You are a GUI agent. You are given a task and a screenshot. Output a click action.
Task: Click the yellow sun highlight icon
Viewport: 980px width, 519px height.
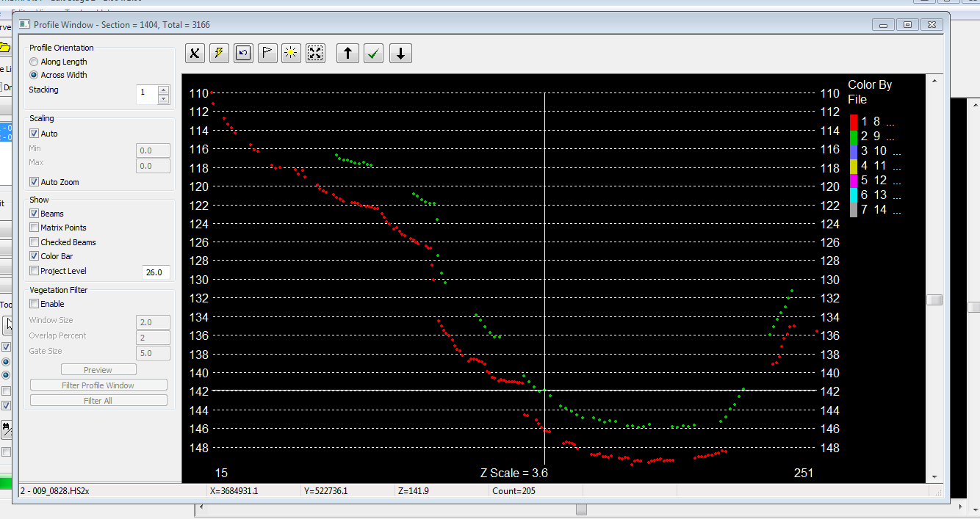292,53
